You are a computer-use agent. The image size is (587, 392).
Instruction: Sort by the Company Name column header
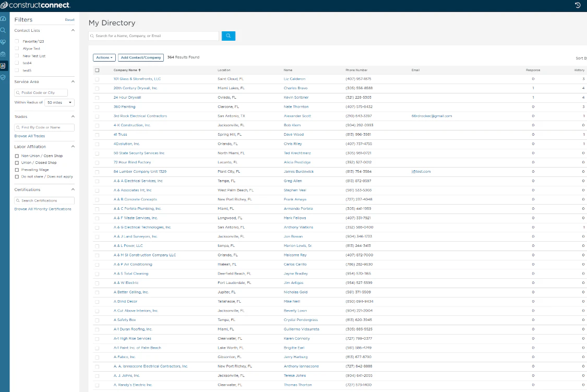[126, 69]
